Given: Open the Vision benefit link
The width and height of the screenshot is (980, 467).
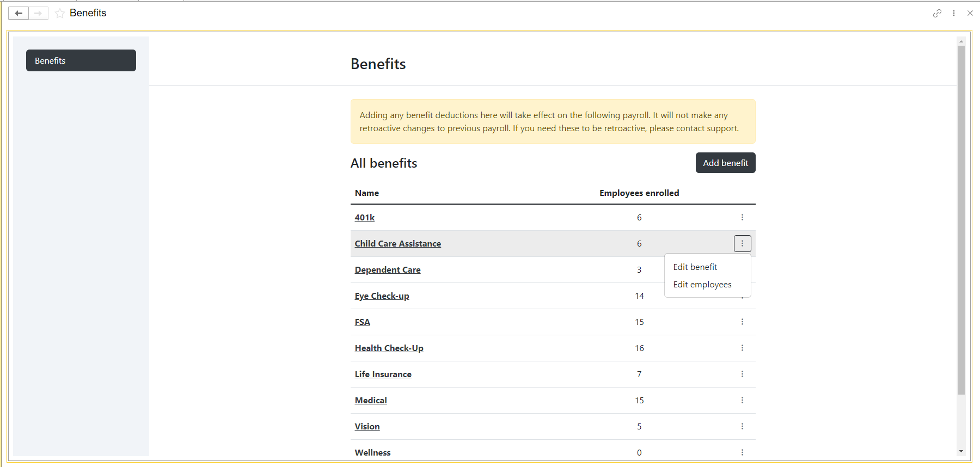Looking at the screenshot, I should click(x=367, y=426).
